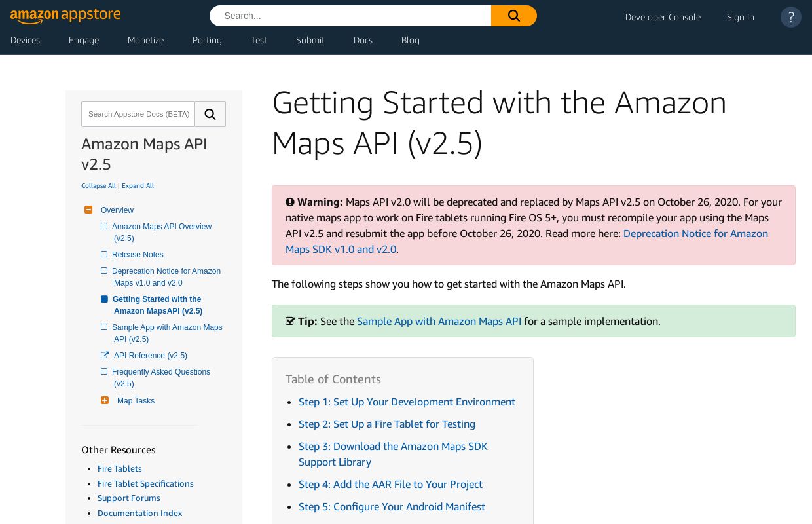This screenshot has width=812, height=524.
Task: Collapse the Overview section minus icon
Action: [88, 210]
